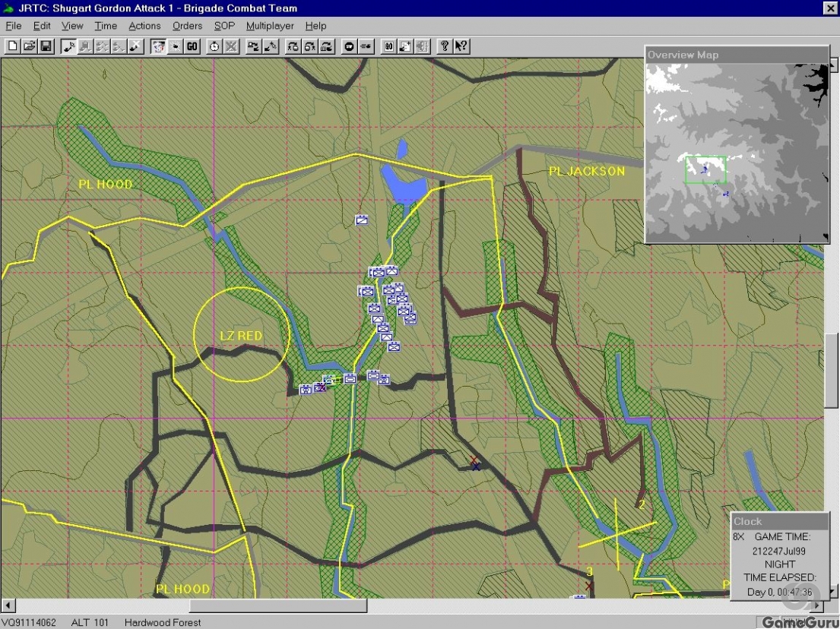This screenshot has width=840, height=629.
Task: Click the toolbar icon with an X beside the movement tools
Action: pos(136,46)
